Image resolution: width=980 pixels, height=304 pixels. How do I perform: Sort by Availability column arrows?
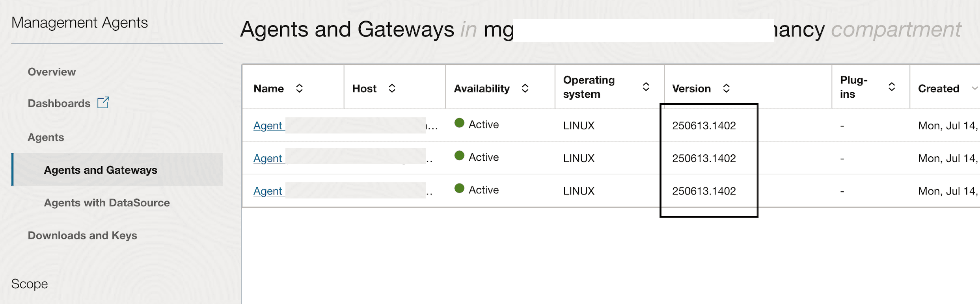click(x=525, y=88)
